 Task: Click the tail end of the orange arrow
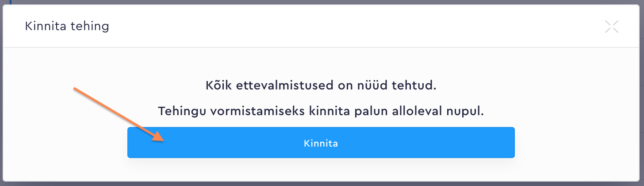[75, 89]
